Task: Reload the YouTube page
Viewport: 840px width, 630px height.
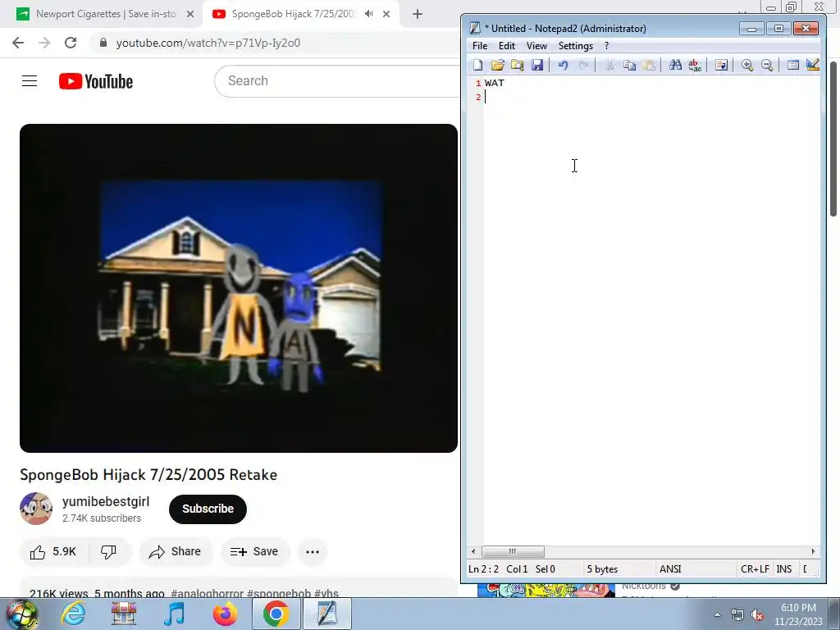Action: coord(71,43)
